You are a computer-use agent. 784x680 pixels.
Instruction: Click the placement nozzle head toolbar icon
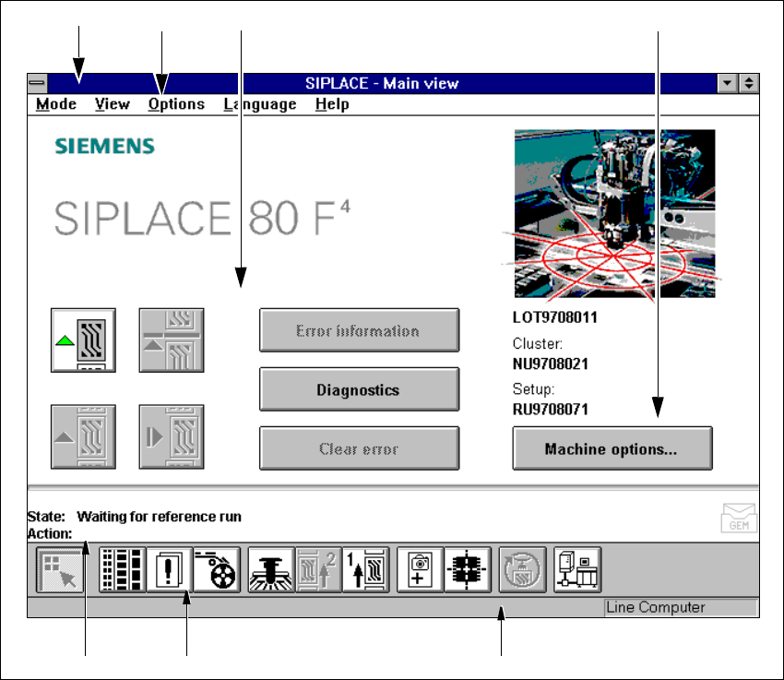(x=271, y=570)
